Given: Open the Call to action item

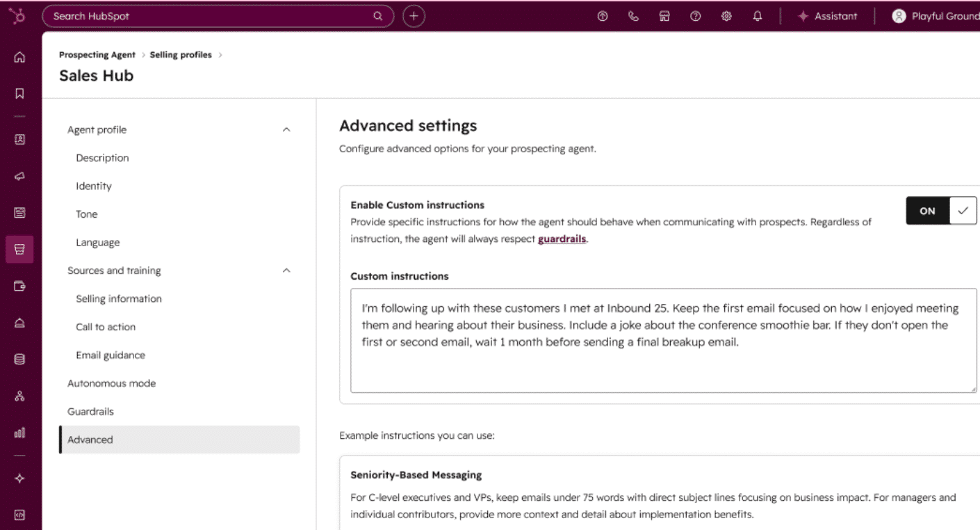Looking at the screenshot, I should [106, 327].
